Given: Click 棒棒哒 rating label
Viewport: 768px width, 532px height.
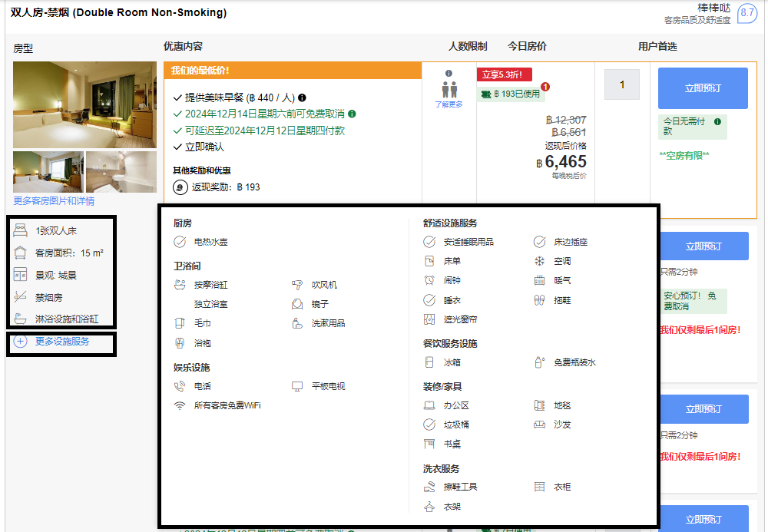Looking at the screenshot, I should [714, 8].
